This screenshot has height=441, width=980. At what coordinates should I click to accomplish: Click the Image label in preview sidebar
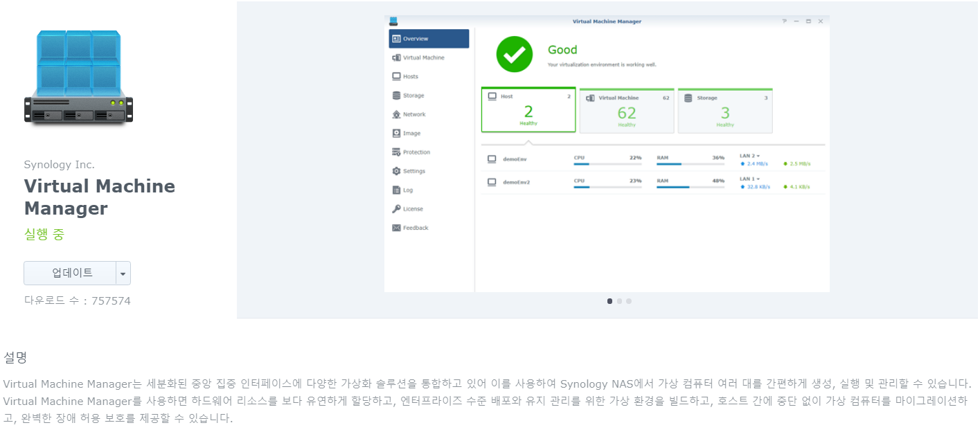(412, 134)
